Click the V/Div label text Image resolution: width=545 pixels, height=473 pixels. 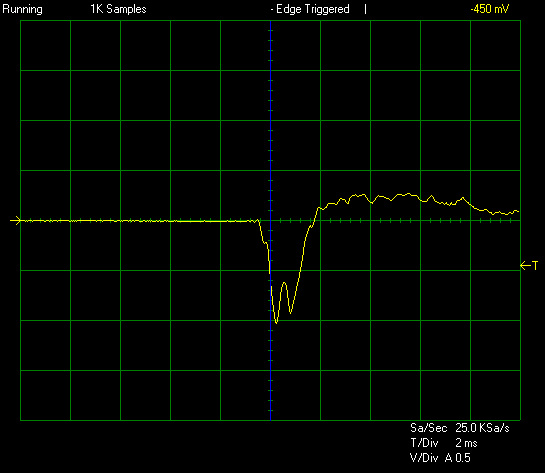pos(424,458)
